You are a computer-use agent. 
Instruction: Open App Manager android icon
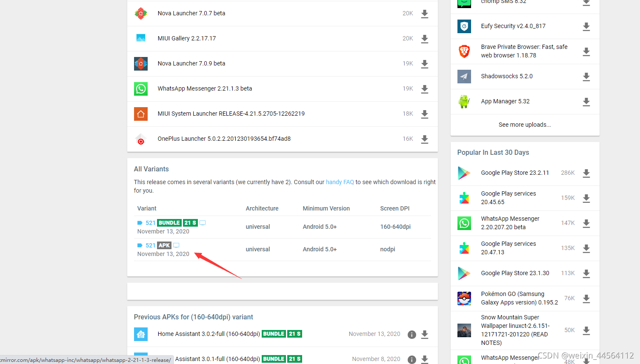click(x=464, y=102)
